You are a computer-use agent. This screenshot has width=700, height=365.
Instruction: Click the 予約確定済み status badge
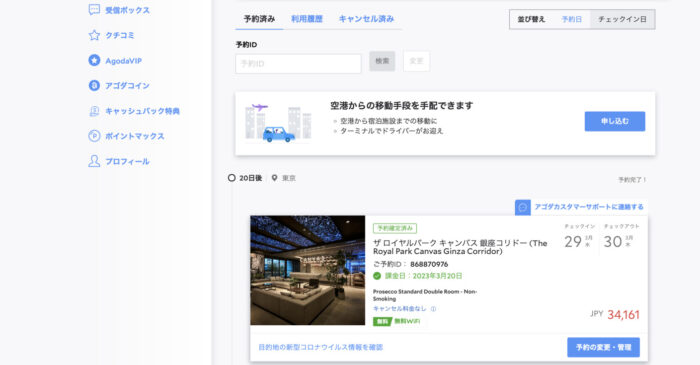395,228
